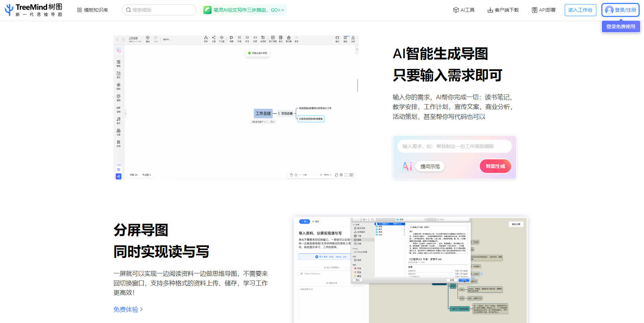Click the 备注 (notes) toolbar icon
Image resolution: width=644 pixels, height=323 pixels.
click(281, 38)
